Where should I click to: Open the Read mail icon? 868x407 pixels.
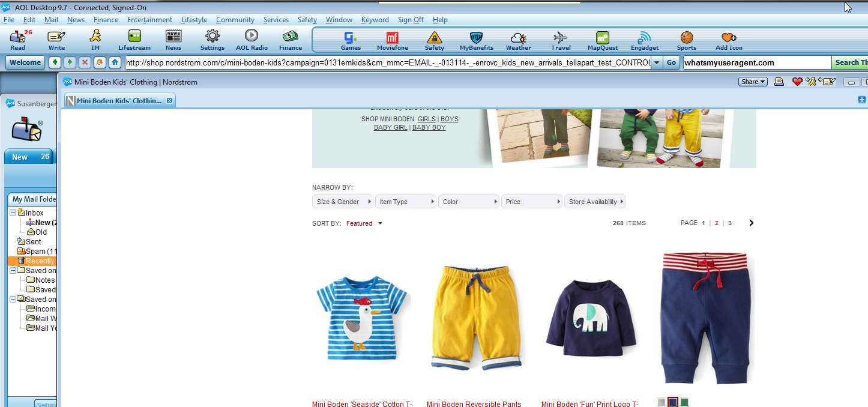[18, 40]
